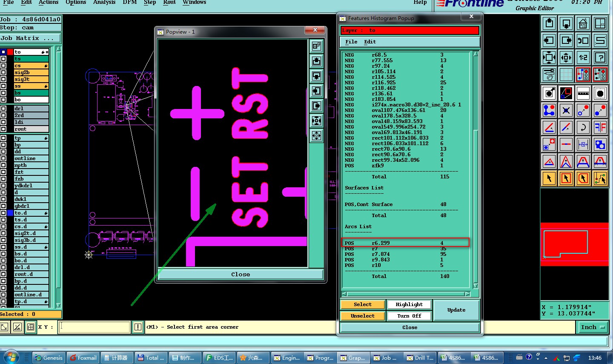Click the pan right view icon
The height and width of the screenshot is (364, 613).
coord(566,40)
